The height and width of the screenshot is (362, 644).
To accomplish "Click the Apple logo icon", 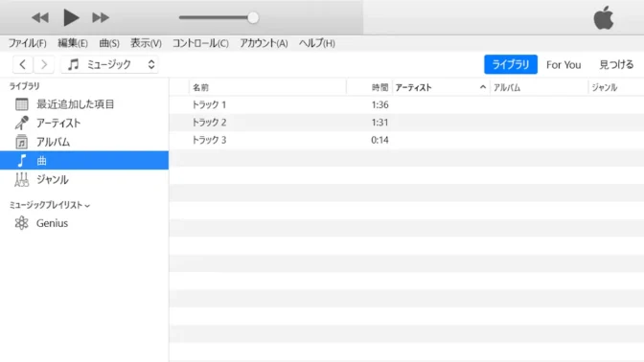I will coord(604,18).
